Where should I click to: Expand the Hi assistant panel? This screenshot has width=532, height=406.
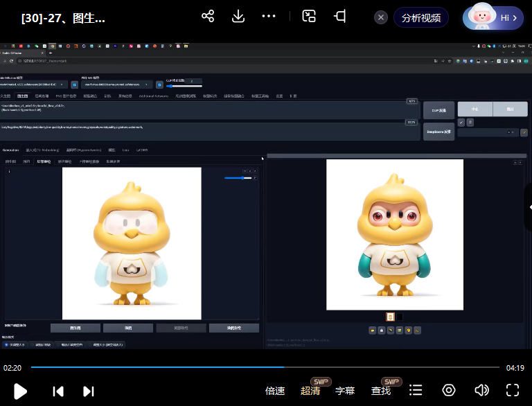point(493,18)
